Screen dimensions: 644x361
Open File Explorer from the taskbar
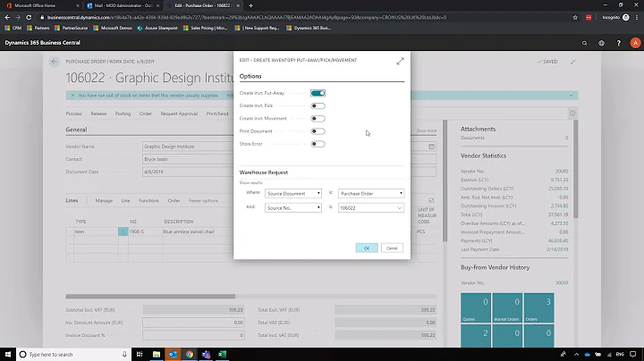point(156,354)
